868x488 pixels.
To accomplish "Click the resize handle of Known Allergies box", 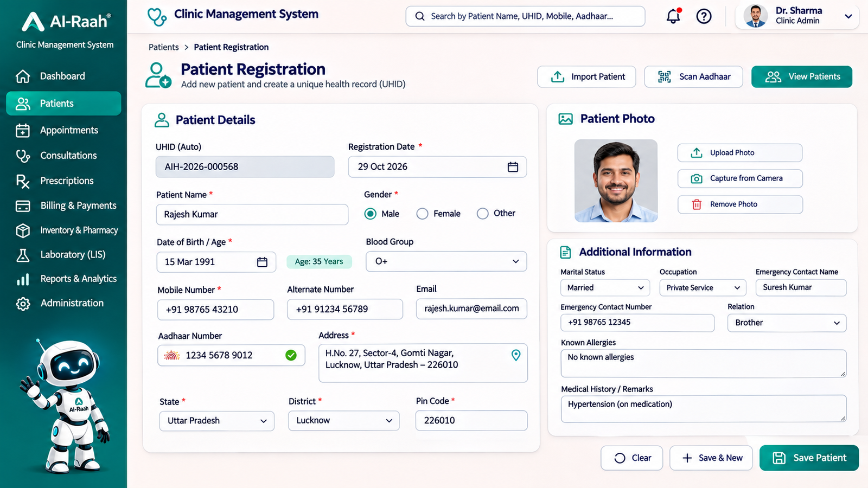I will point(843,374).
